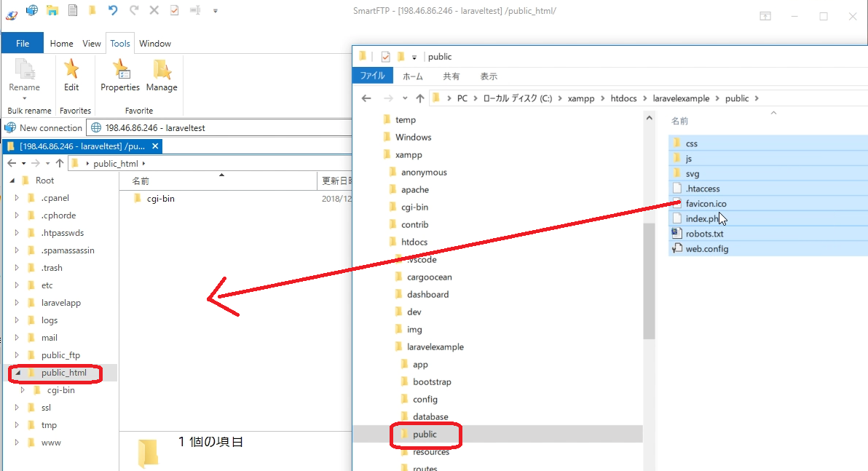Open the 共有 tab in Explorer

click(451, 76)
